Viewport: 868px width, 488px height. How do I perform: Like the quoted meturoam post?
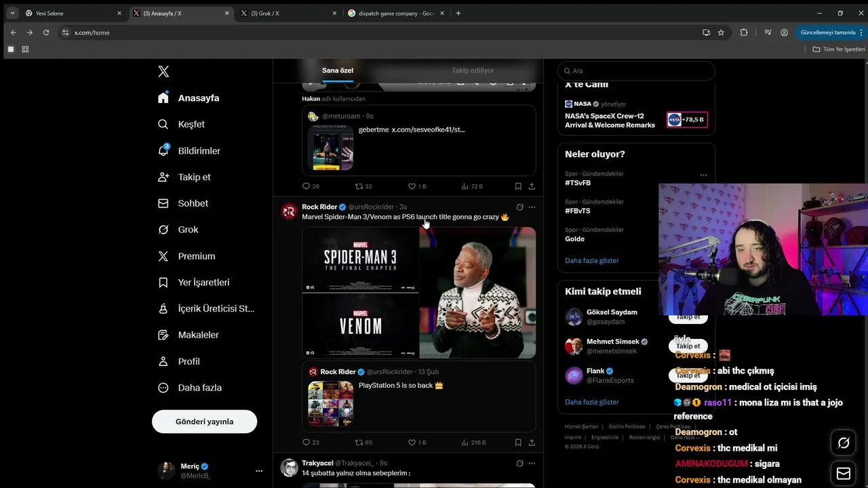coord(417,186)
